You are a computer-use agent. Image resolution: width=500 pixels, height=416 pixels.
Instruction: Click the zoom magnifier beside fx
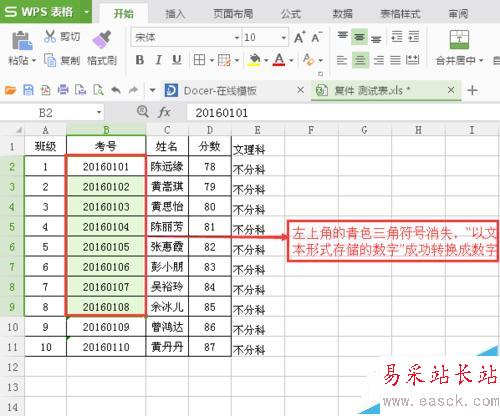143,111
